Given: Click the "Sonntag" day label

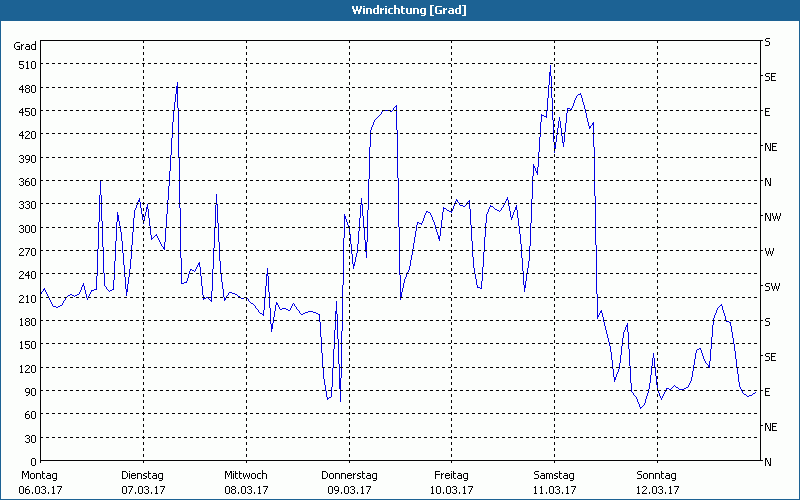Looking at the screenshot, I should coord(657,476).
